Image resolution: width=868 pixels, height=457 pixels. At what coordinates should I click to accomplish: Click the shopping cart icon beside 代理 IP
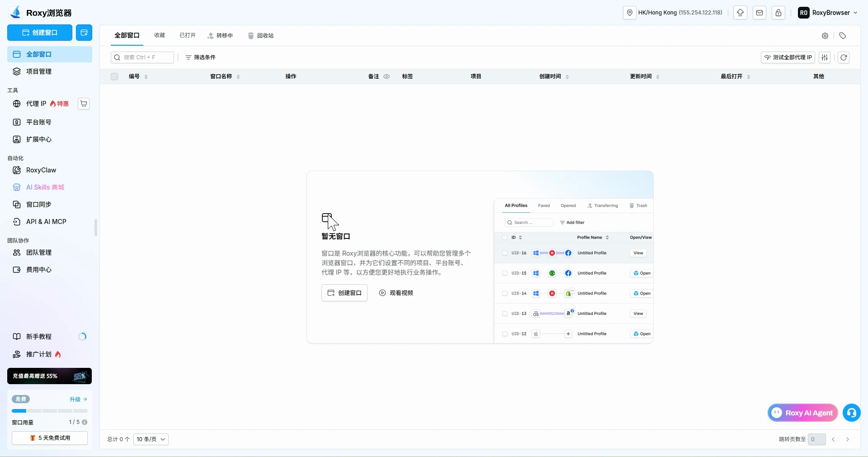tap(84, 104)
